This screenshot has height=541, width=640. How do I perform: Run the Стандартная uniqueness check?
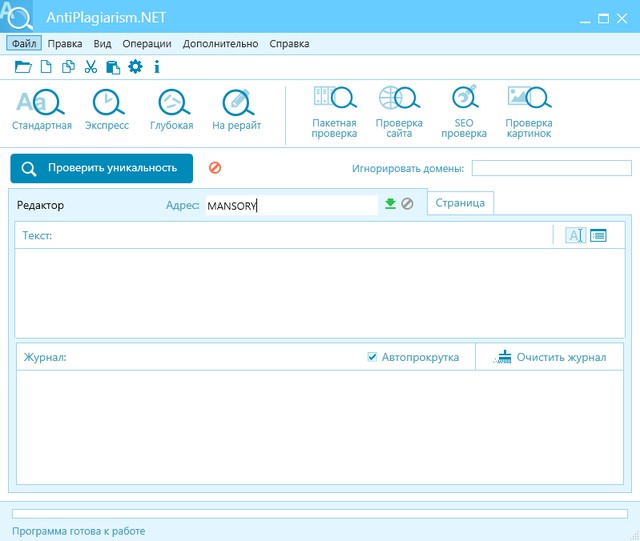point(42,111)
